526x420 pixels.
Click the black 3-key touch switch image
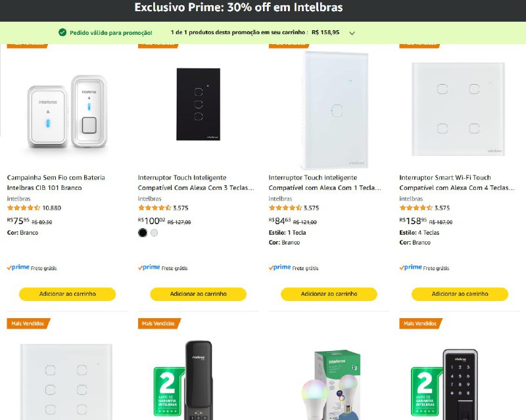[x=198, y=104]
